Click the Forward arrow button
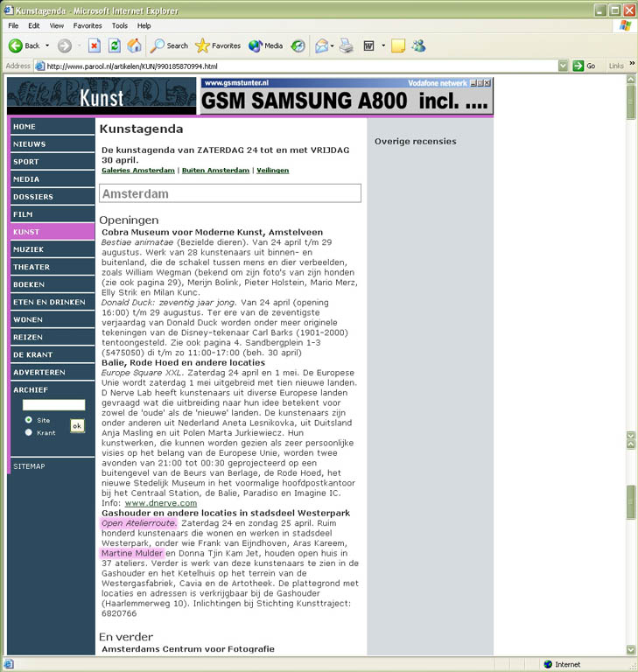 click(x=65, y=45)
